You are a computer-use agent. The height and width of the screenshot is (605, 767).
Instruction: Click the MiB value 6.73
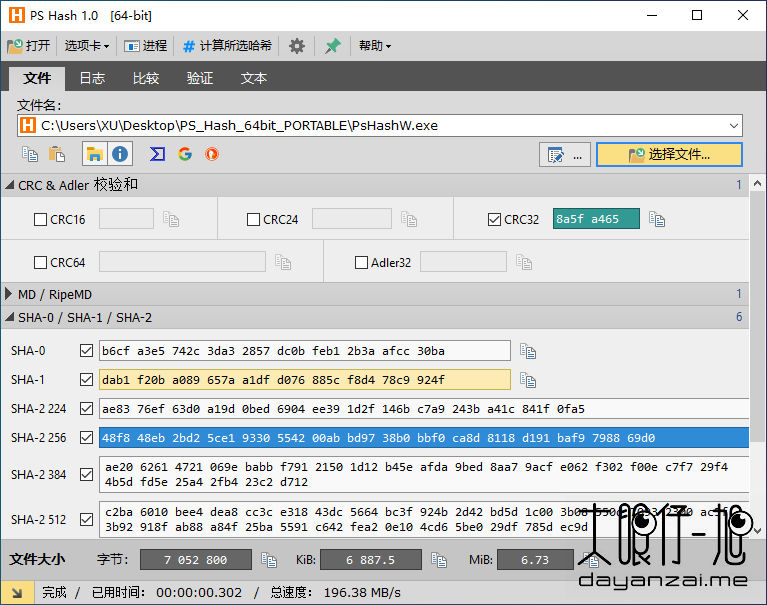coord(535,560)
